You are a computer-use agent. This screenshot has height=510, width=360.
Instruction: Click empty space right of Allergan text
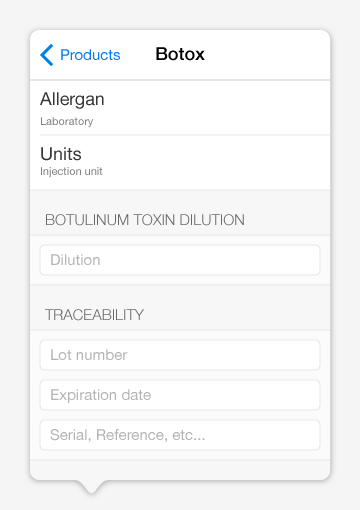217,107
